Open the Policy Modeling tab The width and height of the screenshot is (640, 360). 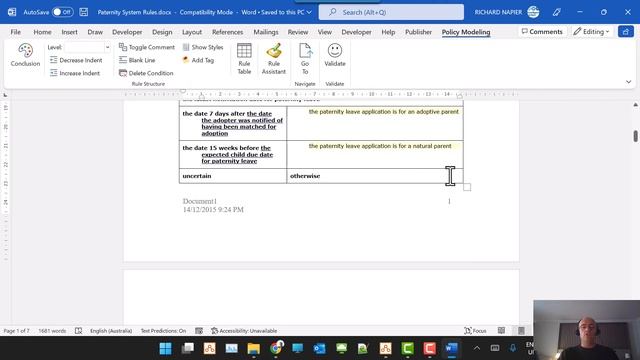pyautogui.click(x=466, y=32)
